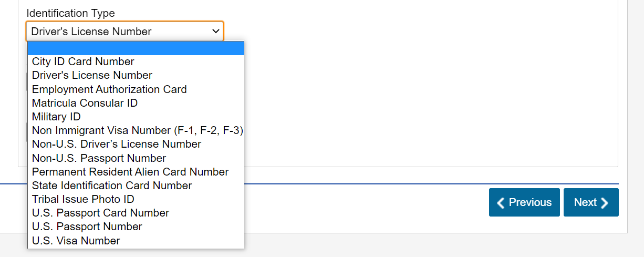
Task: Click the Identification Type dropdown arrow
Action: pos(215,32)
